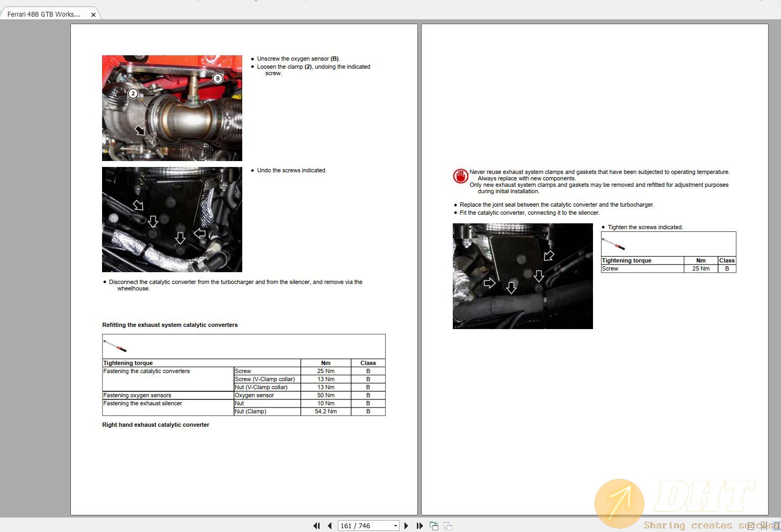The image size is (781, 532).
Task: Click the next view icon
Action: tap(448, 526)
